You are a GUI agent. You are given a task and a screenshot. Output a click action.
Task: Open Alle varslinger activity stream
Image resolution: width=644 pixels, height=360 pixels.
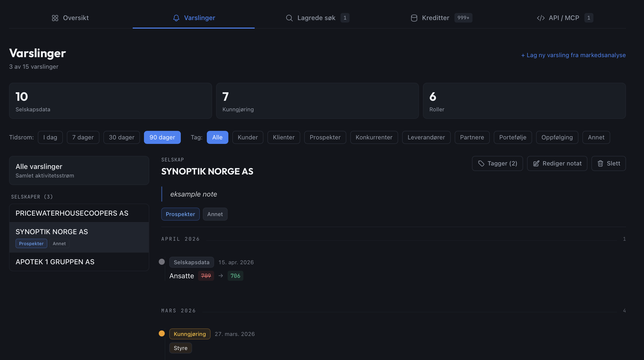pyautogui.click(x=79, y=170)
